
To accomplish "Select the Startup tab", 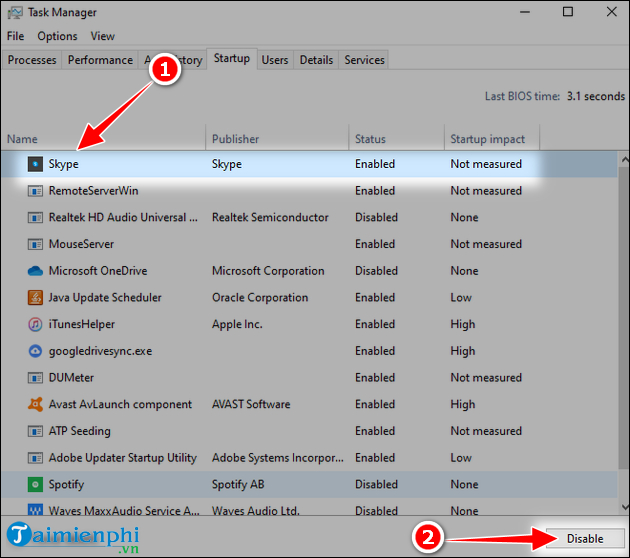I will [231, 59].
